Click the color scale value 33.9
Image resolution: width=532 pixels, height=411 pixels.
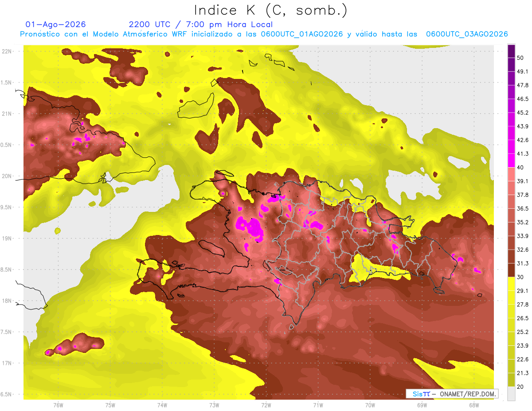523,236
